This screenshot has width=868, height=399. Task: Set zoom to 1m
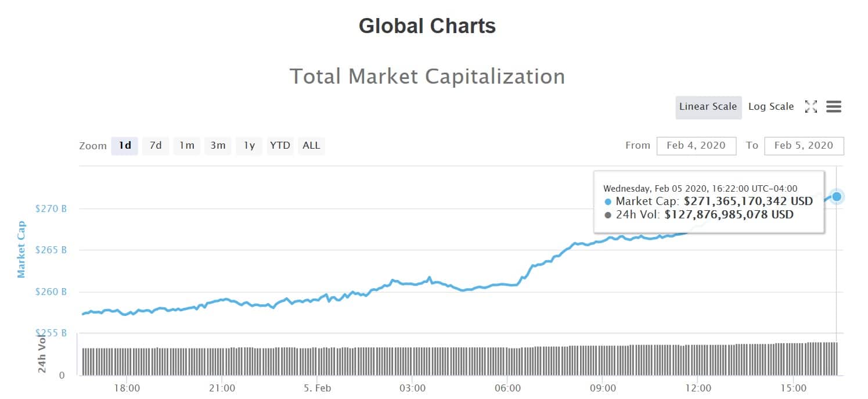click(186, 146)
